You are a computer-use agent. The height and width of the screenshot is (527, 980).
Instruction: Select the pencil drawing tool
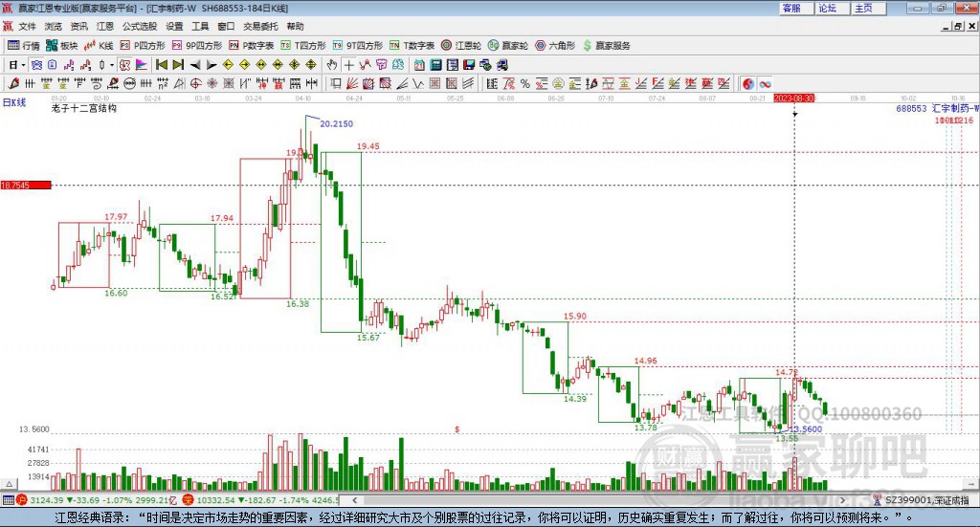pos(13,83)
